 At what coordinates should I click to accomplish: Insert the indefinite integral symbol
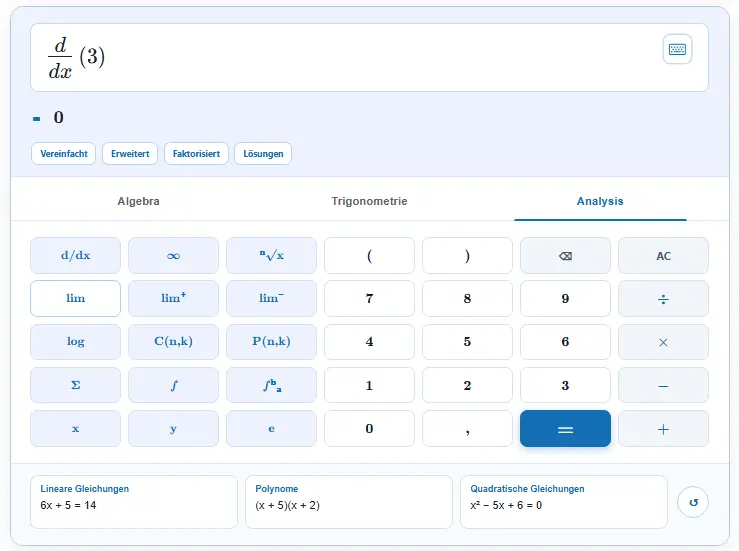173,385
